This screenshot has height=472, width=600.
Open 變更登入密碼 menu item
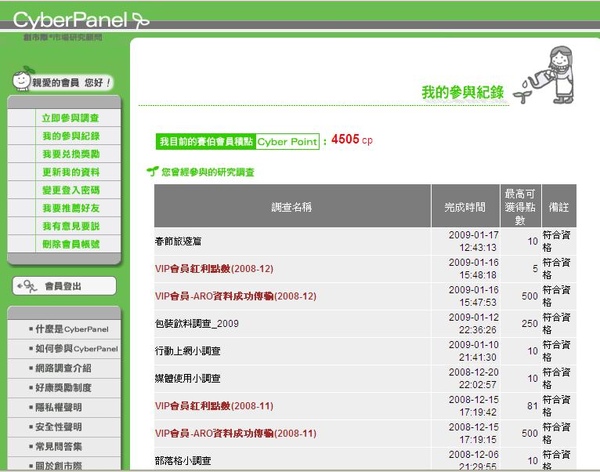(x=71, y=190)
